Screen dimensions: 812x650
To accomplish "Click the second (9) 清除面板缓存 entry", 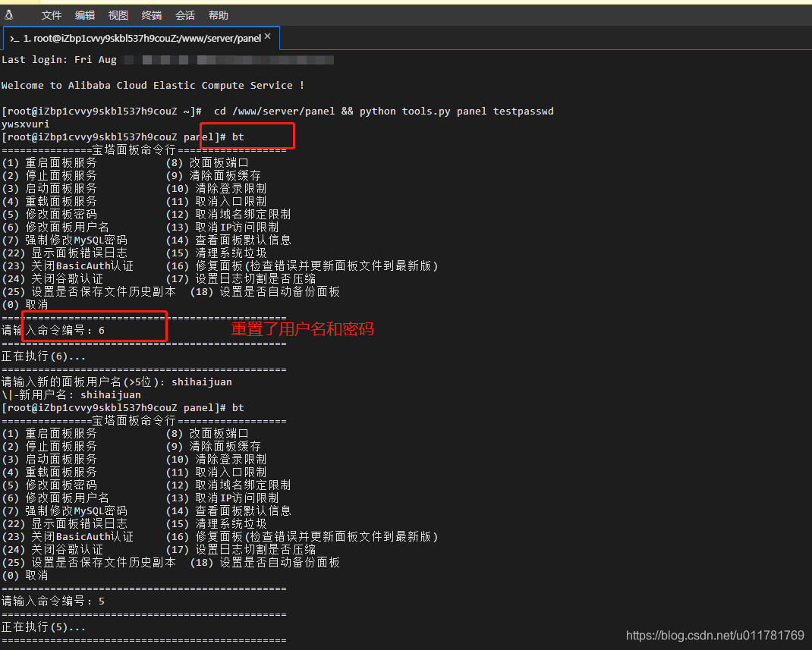I will coord(213,446).
